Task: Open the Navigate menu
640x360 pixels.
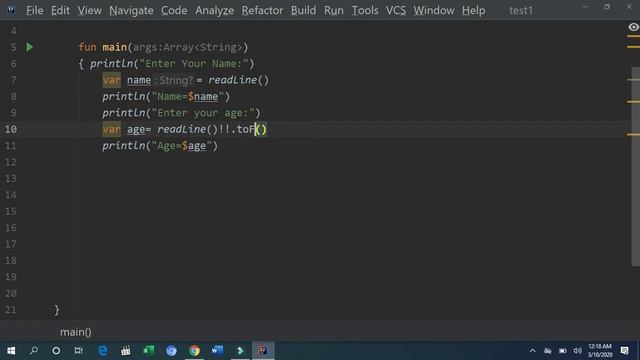Action: pos(131,10)
